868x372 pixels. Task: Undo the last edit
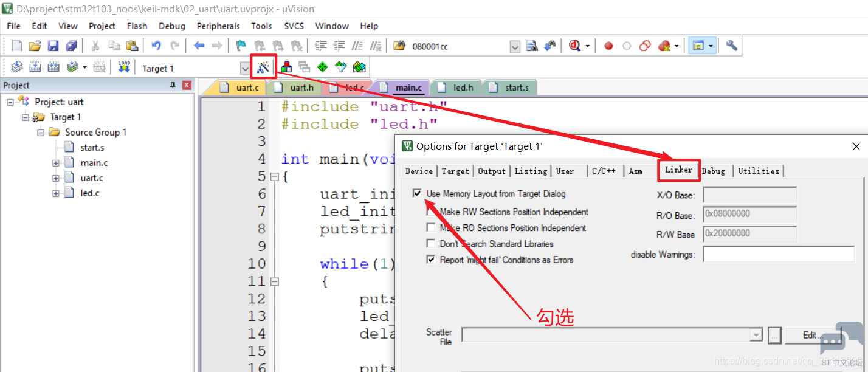(x=156, y=46)
